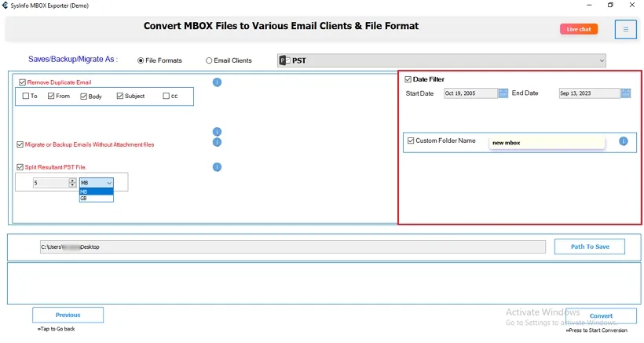Close the SysInfo MBOX Exporter window
Viewport: 644px width, 343px height.
[632, 5]
